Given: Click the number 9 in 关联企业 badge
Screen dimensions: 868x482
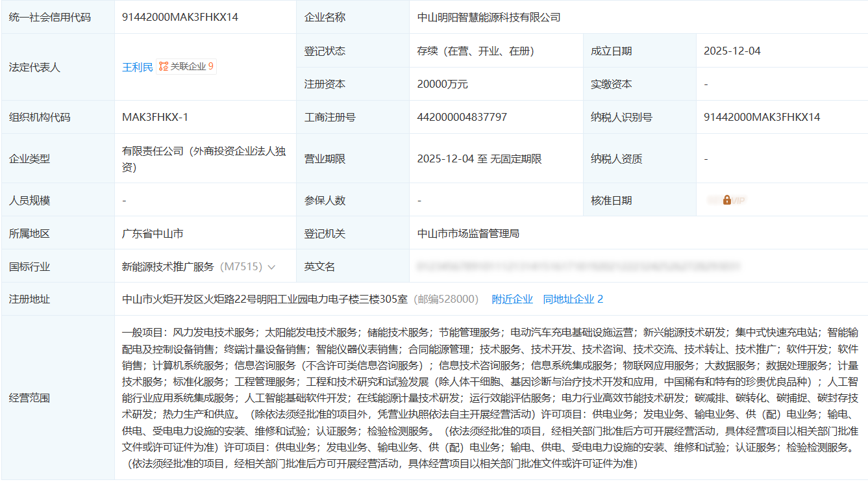Looking at the screenshot, I should tap(210, 67).
